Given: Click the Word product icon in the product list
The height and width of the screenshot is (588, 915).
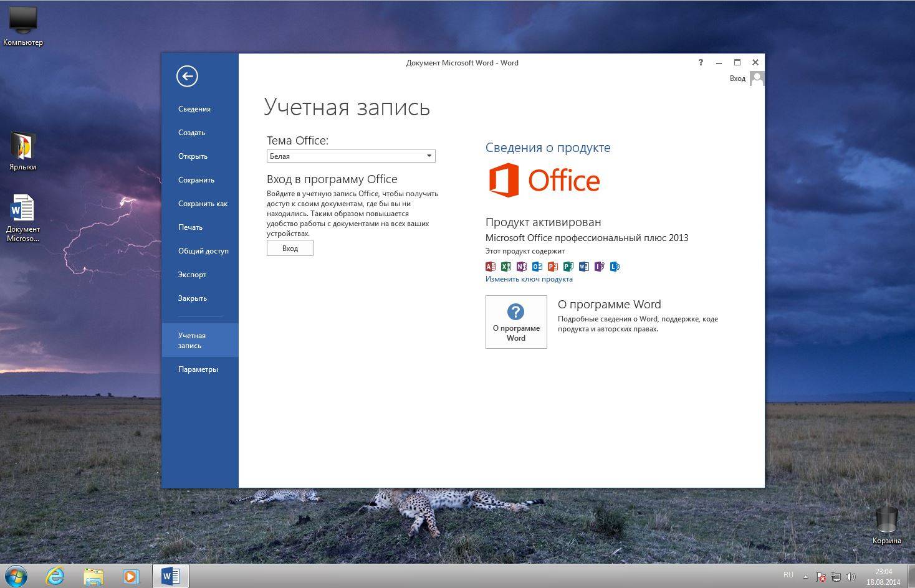Looking at the screenshot, I should [x=584, y=267].
